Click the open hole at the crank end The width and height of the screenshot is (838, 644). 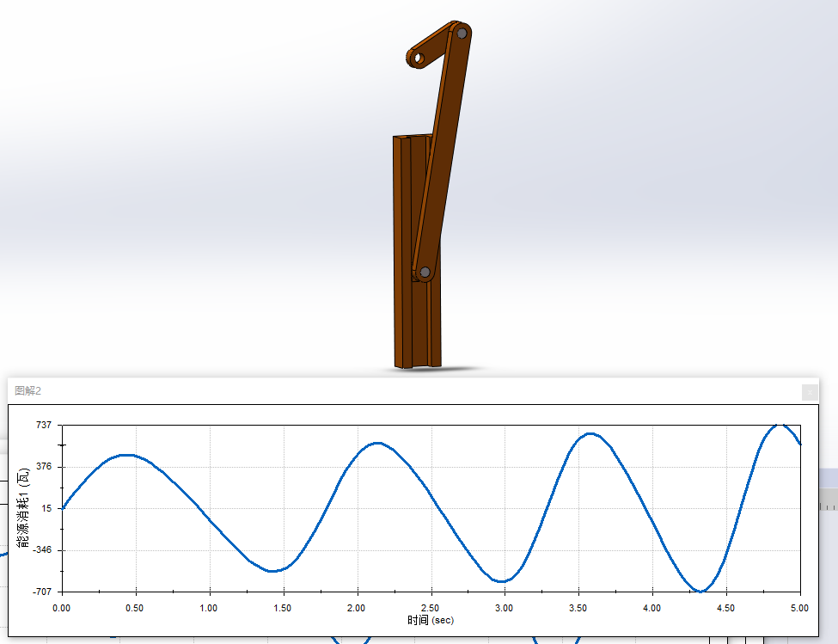pos(418,58)
